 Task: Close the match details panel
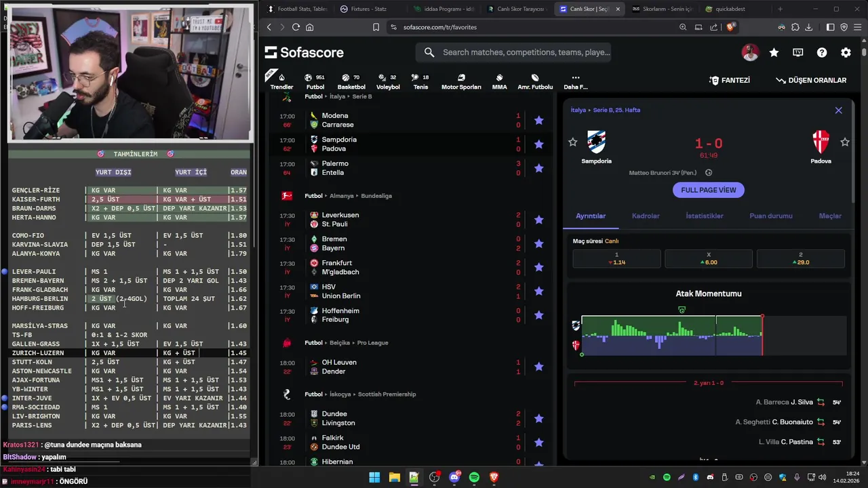[x=838, y=110]
